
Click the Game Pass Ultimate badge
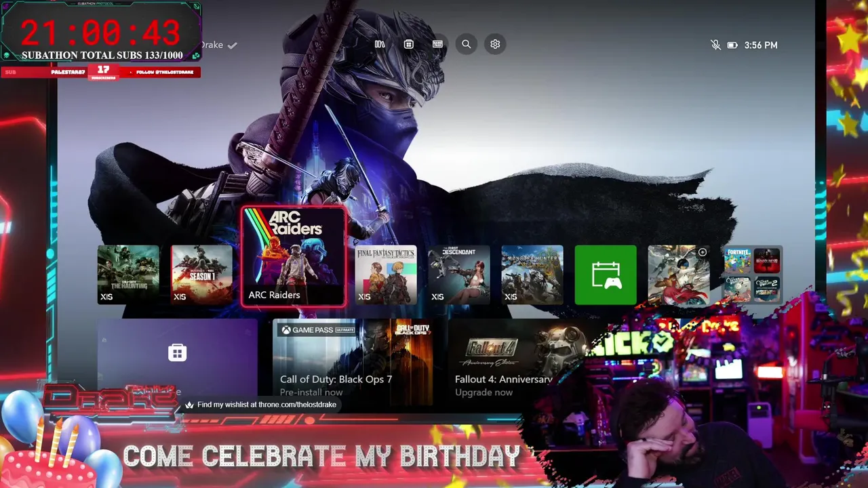(x=319, y=330)
